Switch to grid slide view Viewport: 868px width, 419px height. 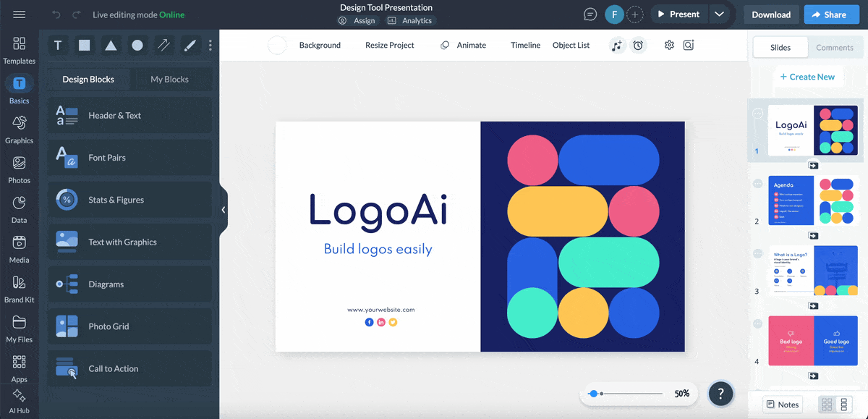[x=827, y=405]
